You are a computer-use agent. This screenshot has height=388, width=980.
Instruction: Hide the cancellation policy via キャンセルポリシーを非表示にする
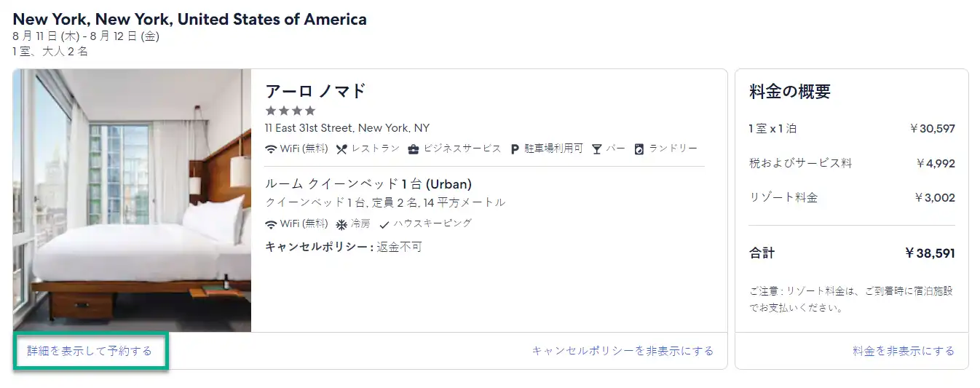point(623,351)
